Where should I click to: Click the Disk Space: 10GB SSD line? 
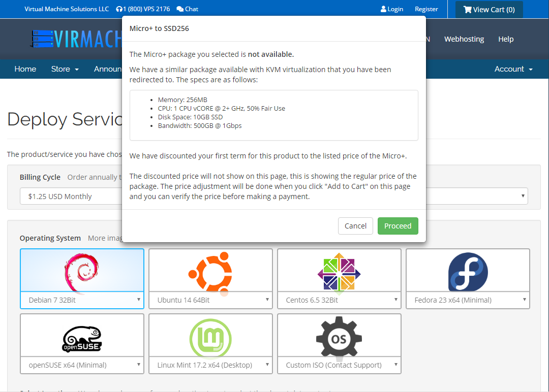pyautogui.click(x=190, y=117)
